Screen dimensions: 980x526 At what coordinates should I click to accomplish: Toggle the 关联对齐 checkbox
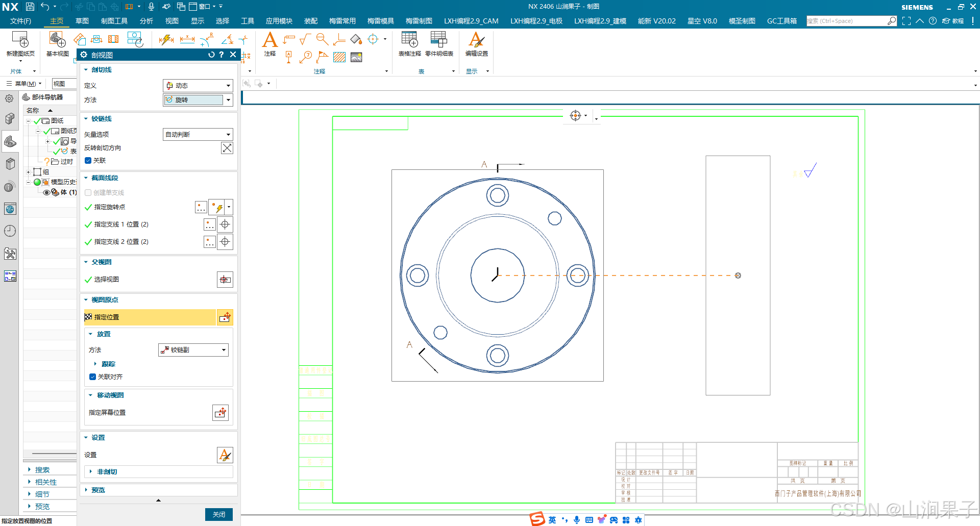[92, 377]
